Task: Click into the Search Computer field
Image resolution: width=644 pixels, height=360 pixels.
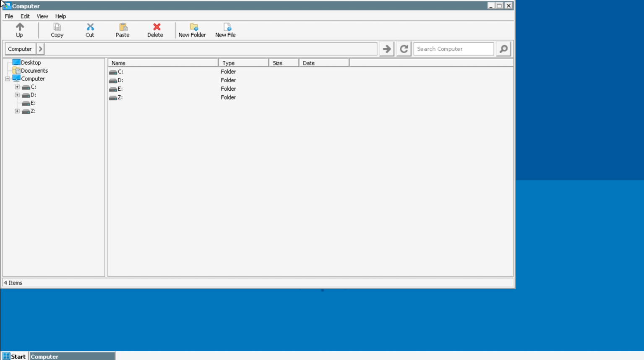Action: pyautogui.click(x=453, y=49)
